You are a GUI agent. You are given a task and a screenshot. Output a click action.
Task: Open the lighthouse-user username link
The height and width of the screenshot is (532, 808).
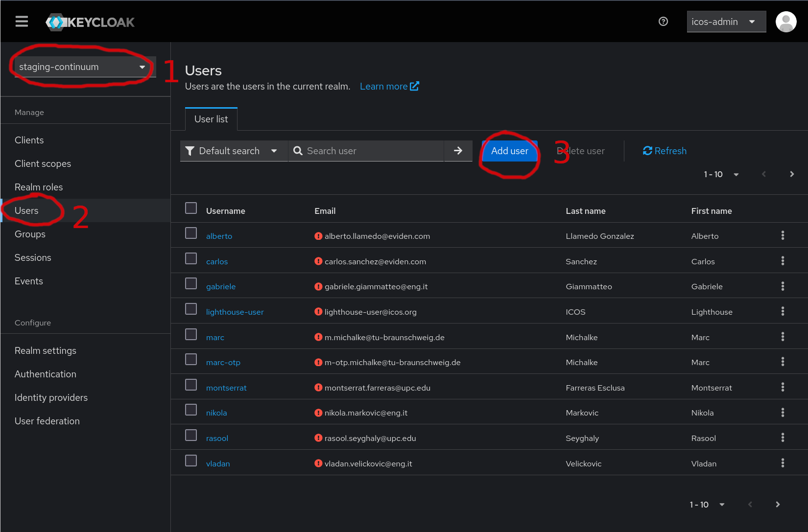coord(235,312)
